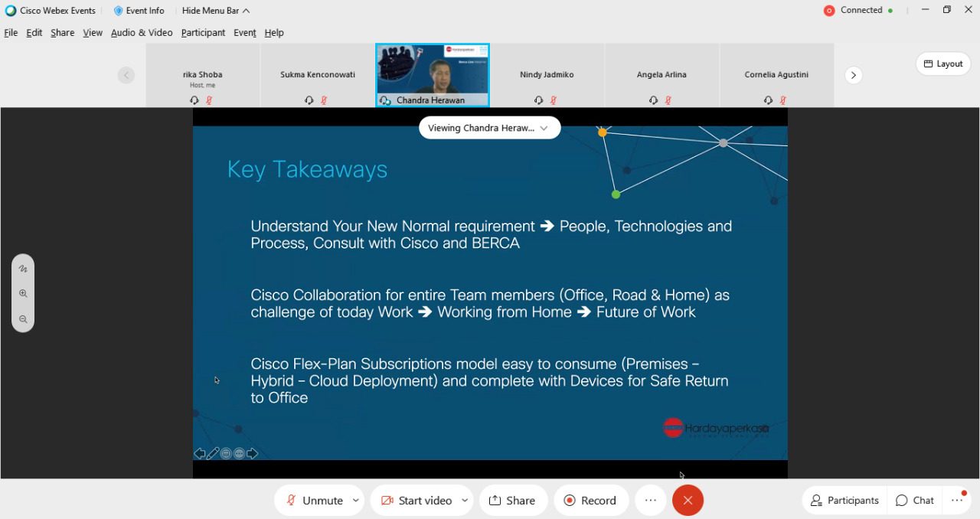Open the Event menu
The height and width of the screenshot is (519, 980).
[x=245, y=33]
